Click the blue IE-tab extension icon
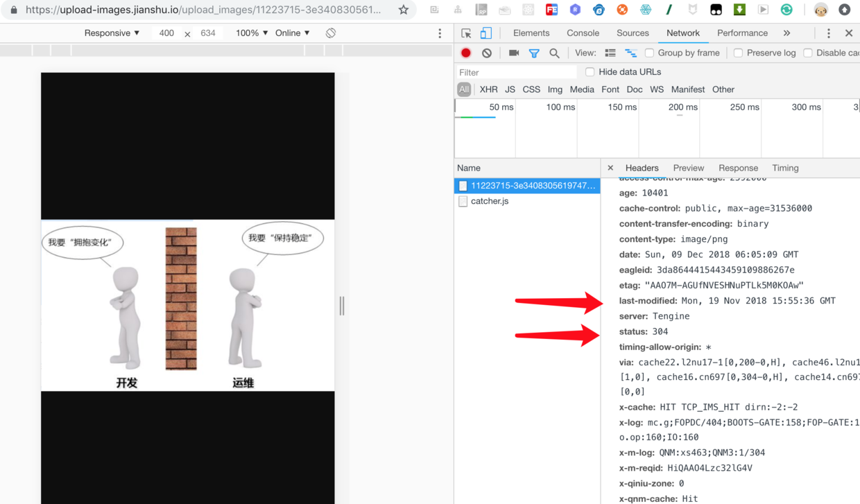This screenshot has width=860, height=504. 599,10
